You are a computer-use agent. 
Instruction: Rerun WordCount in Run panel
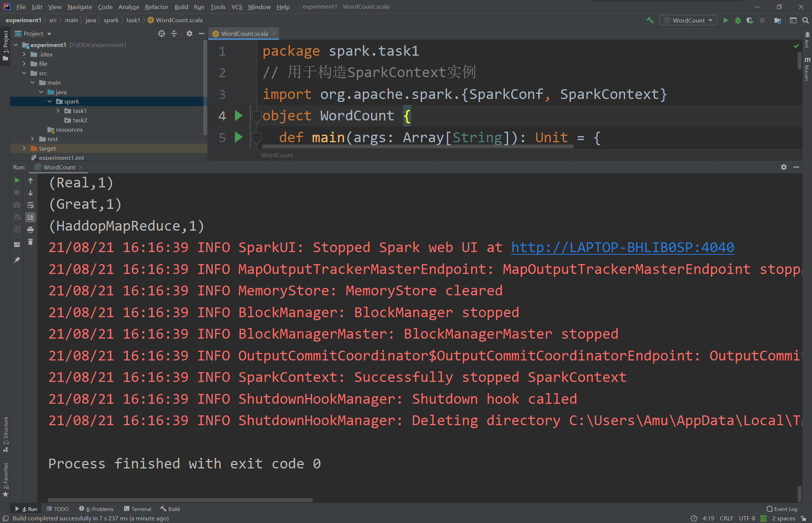[17, 181]
